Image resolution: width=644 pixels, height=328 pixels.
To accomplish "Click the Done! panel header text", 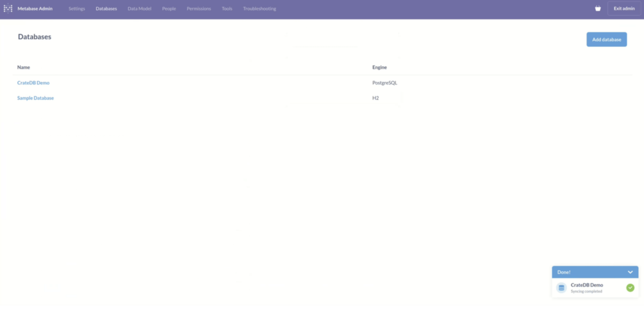I will click(x=564, y=272).
